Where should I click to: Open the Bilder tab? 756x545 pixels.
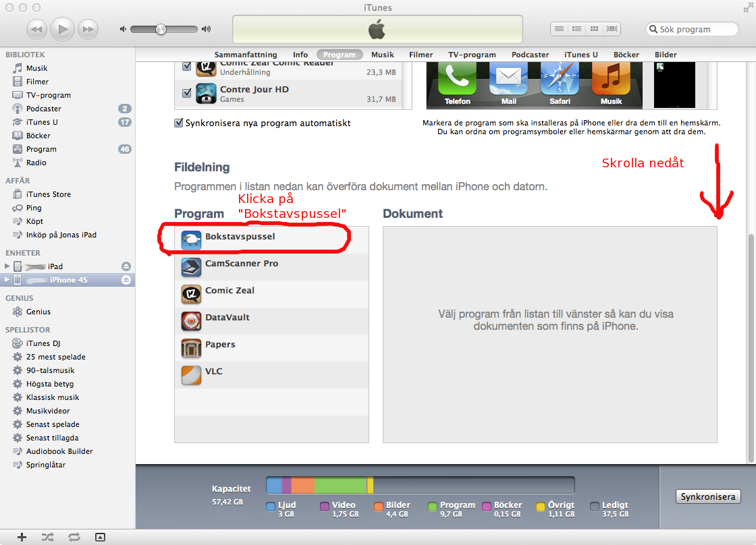[x=666, y=55]
